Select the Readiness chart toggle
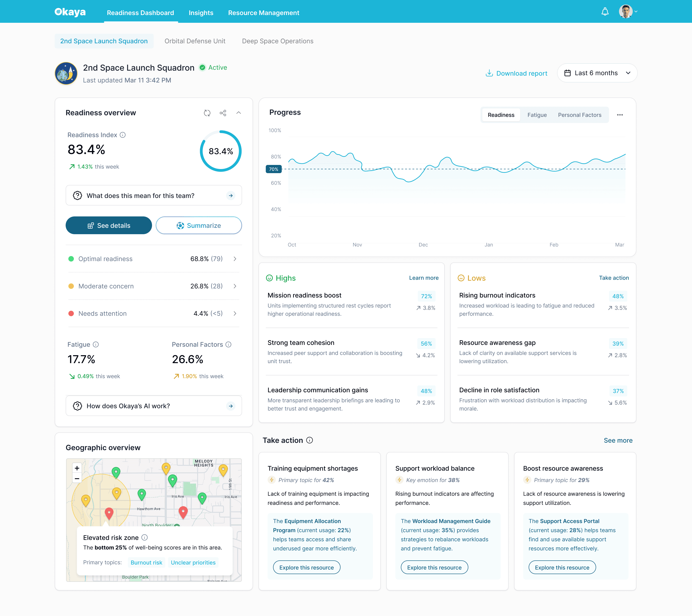Screen dimensions: 692x616 [x=501, y=115]
